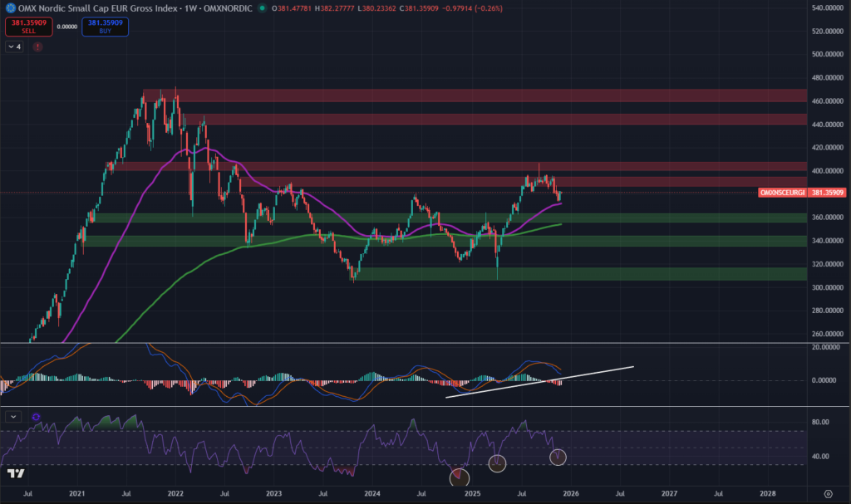This screenshot has width=851, height=504.
Task: Click the red exclamation warning icon
Action: click(x=37, y=47)
